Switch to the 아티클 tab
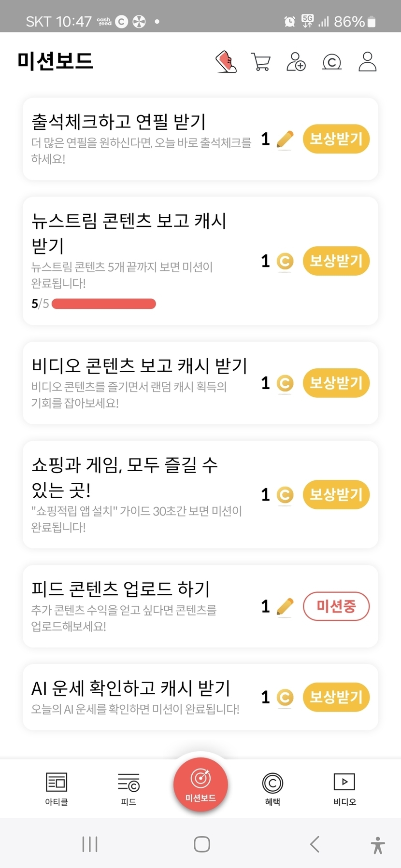Viewport: 401px width, 868px height. pyautogui.click(x=57, y=788)
